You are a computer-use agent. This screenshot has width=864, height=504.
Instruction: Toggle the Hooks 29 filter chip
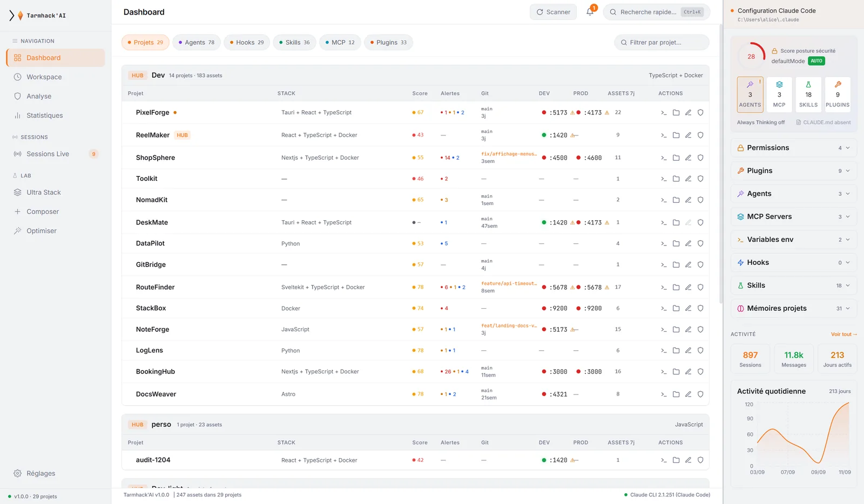point(247,43)
